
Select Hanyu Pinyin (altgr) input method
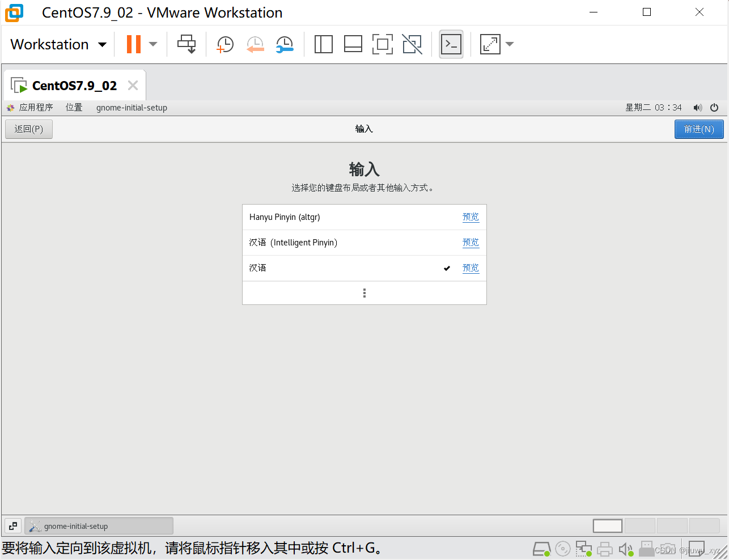point(364,217)
